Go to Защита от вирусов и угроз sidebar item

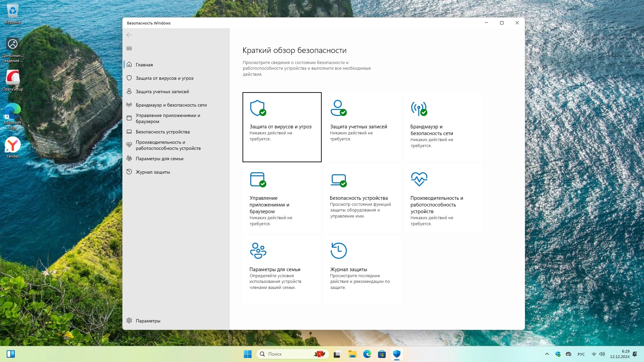click(x=164, y=78)
